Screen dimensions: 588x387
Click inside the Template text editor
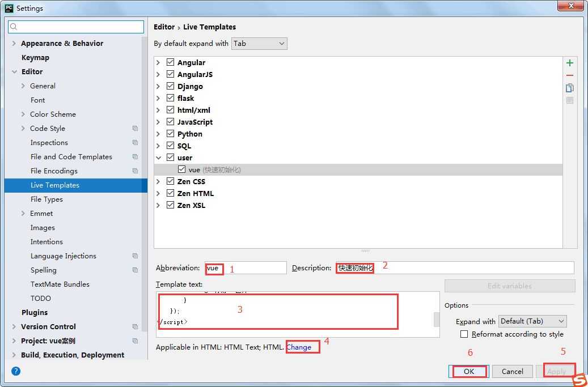point(298,314)
